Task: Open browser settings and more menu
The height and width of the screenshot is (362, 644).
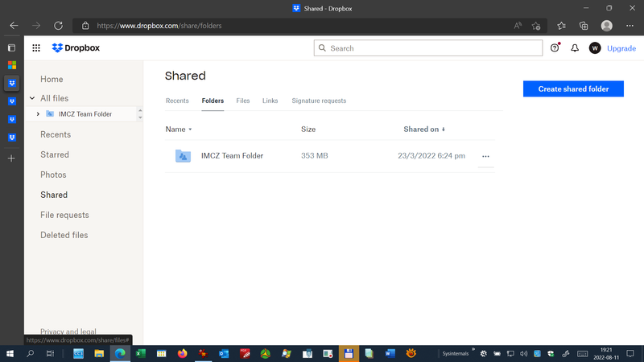Action: coord(630,26)
